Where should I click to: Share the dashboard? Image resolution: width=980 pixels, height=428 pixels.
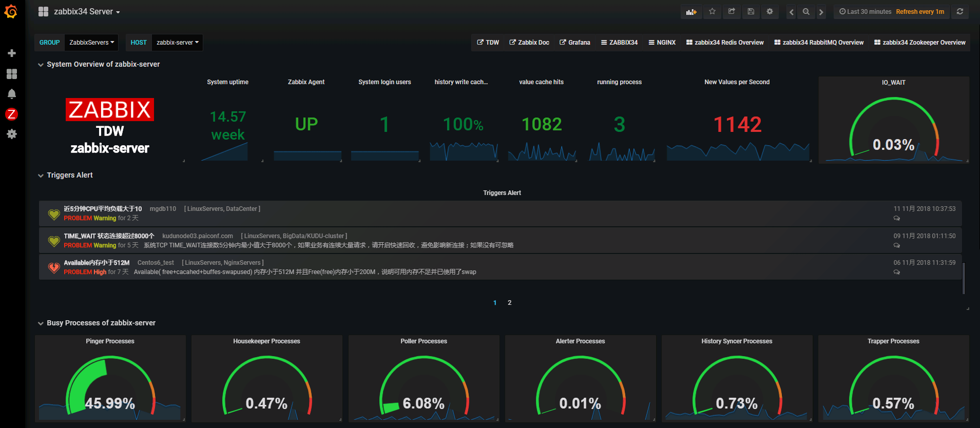click(732, 12)
